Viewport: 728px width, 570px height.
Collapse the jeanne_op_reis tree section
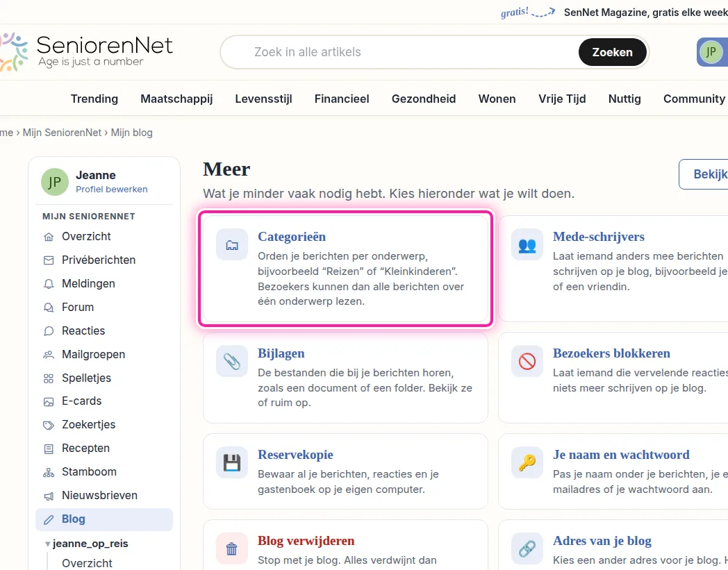pyautogui.click(x=47, y=544)
